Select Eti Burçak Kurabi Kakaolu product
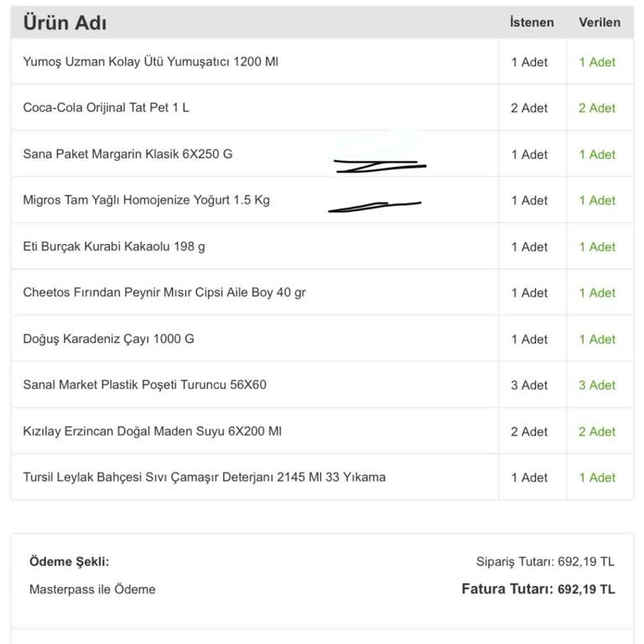This screenshot has width=644, height=644. [x=113, y=247]
